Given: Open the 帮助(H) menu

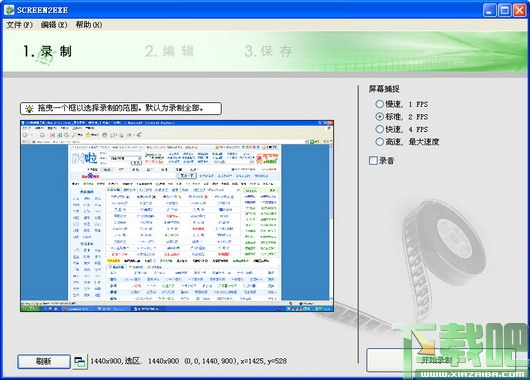Looking at the screenshot, I should pyautogui.click(x=89, y=25).
